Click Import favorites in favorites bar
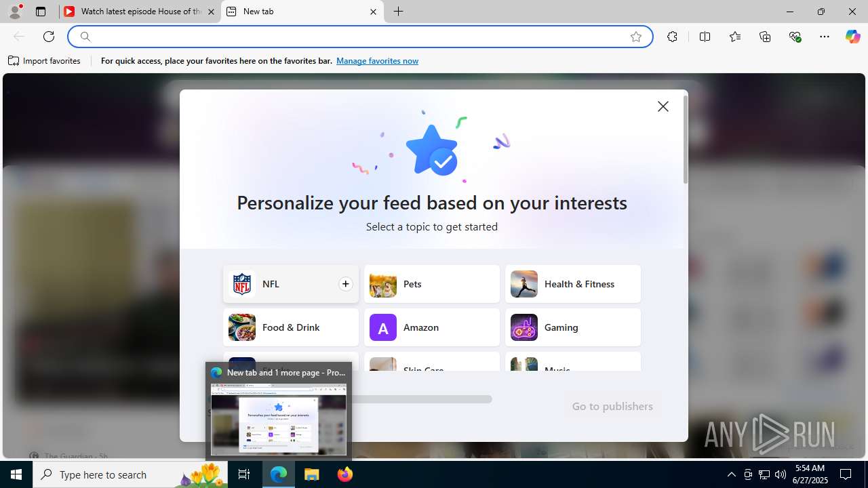868x488 pixels. [45, 61]
